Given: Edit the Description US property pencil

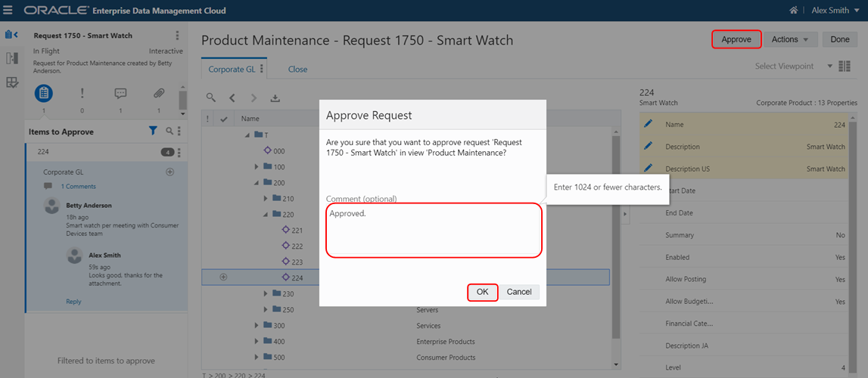Looking at the screenshot, I should (649, 169).
